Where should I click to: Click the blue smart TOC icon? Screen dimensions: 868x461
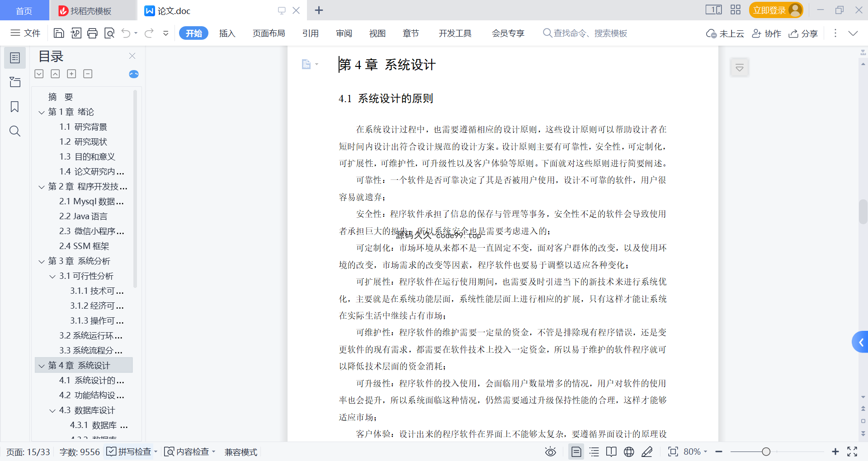tap(134, 74)
